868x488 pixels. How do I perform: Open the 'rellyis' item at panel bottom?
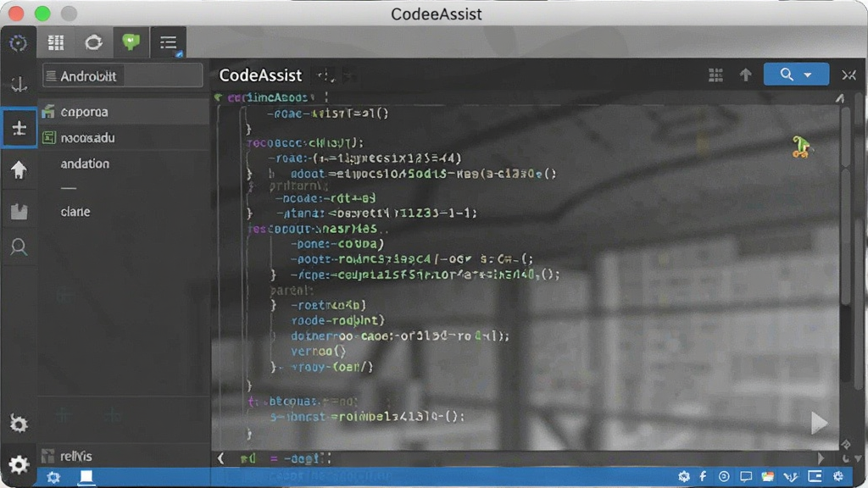(x=124, y=456)
